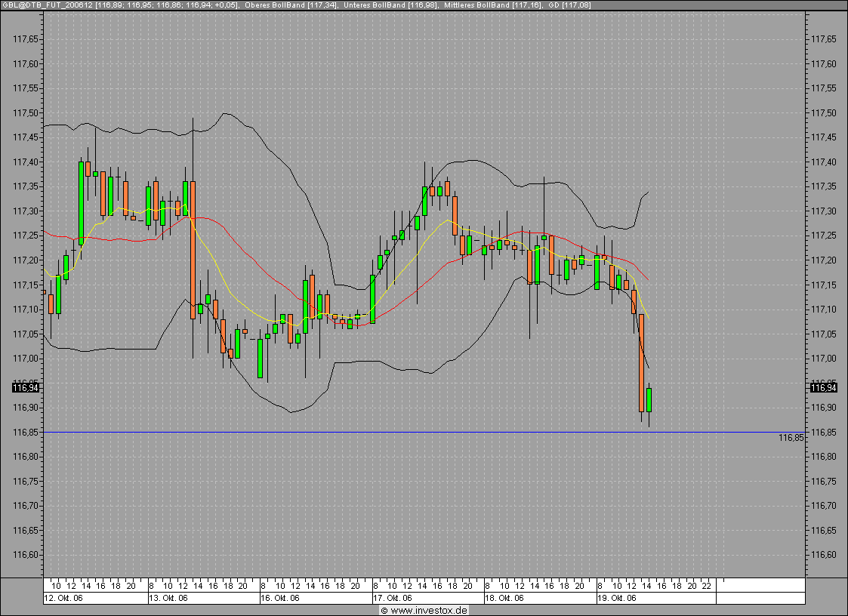Click the hour 22 tick on 19. Okt.
848x616 pixels.
[706, 586]
